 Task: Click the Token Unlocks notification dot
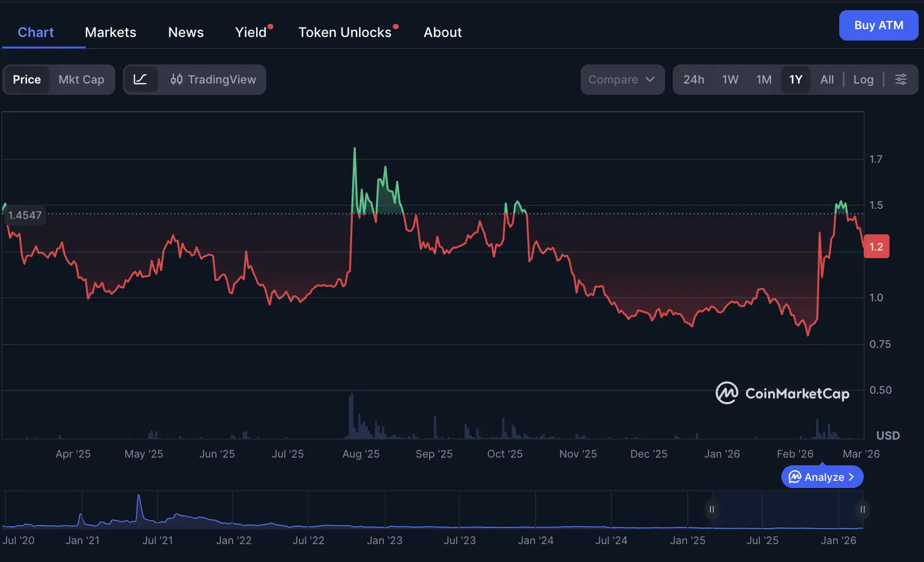click(395, 25)
